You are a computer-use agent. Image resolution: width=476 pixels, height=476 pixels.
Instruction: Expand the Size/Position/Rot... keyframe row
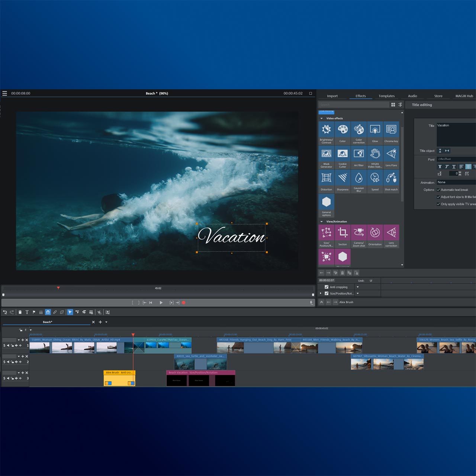[321, 293]
